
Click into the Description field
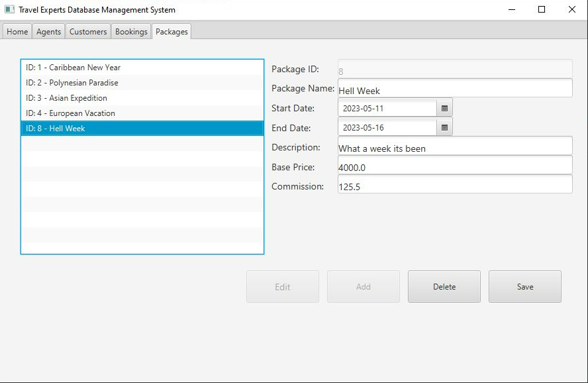click(454, 146)
